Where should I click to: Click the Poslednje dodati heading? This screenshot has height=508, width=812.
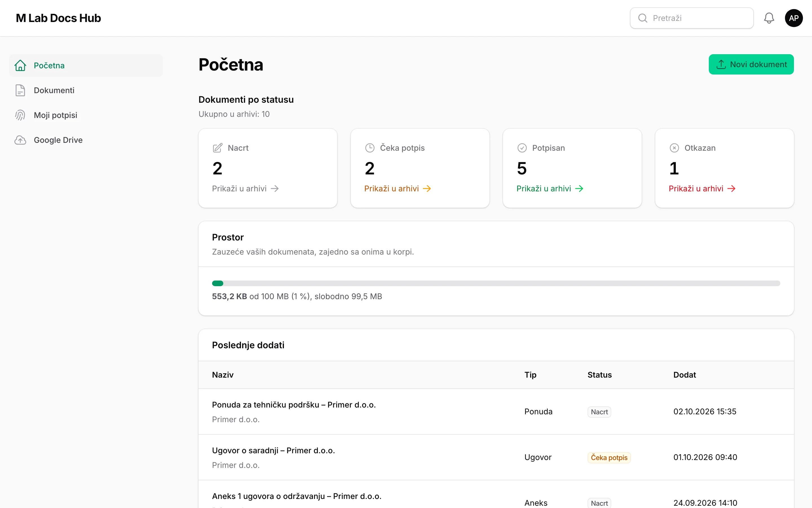(248, 345)
